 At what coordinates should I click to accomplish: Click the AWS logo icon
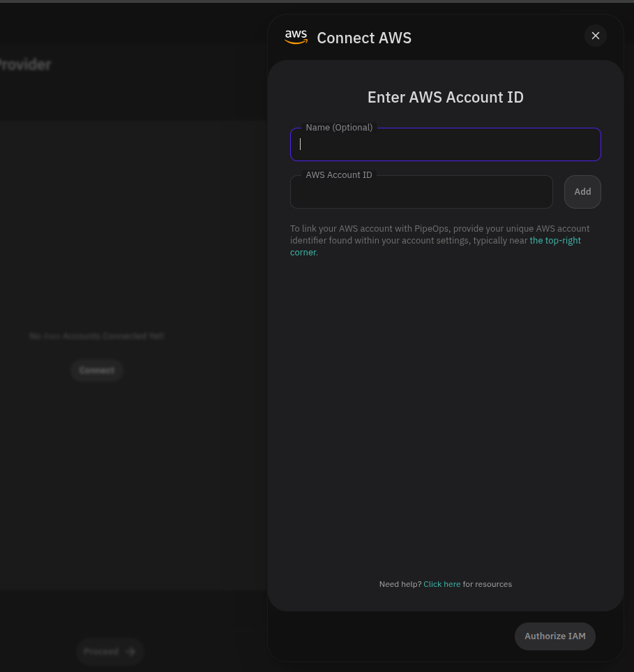point(296,37)
